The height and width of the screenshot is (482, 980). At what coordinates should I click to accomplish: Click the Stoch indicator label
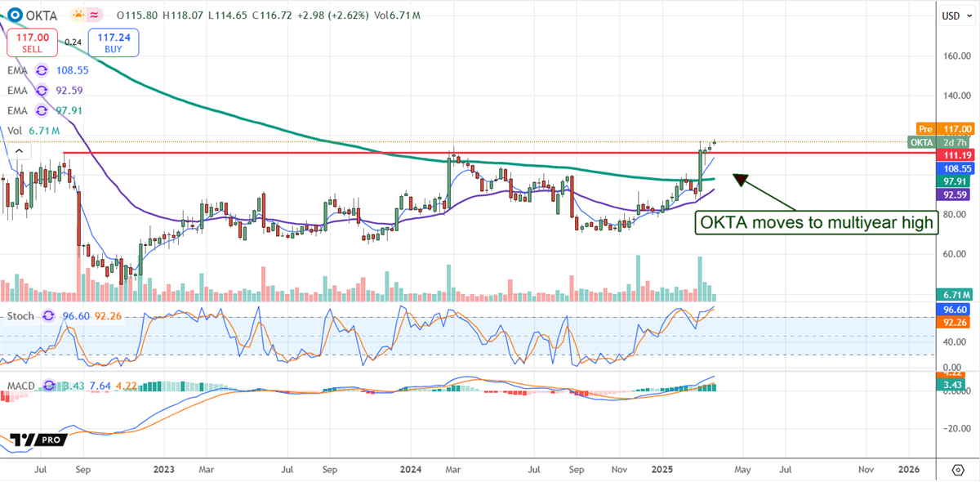[x=22, y=315]
